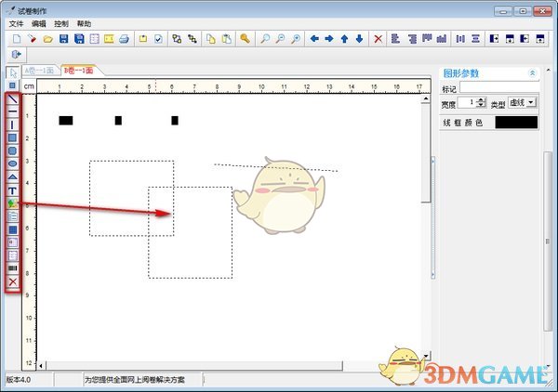Align objects to the top edge
This screenshot has height=392, width=558.
coord(427,38)
